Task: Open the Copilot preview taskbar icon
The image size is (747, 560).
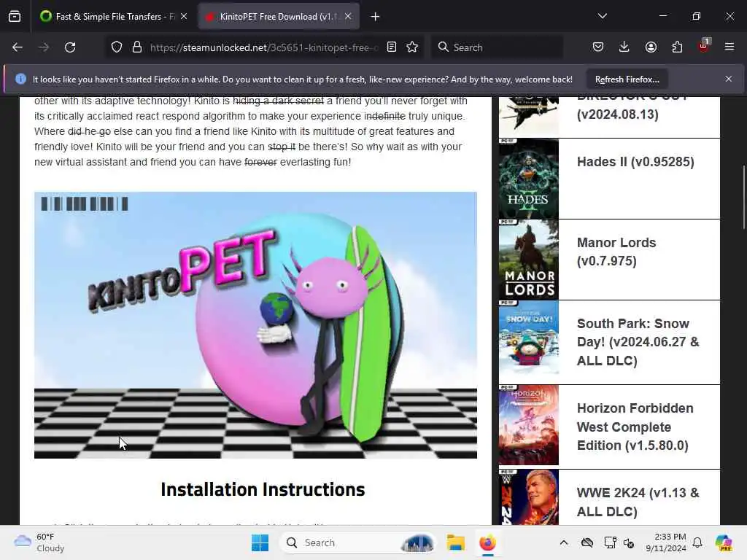Action: [x=724, y=542]
